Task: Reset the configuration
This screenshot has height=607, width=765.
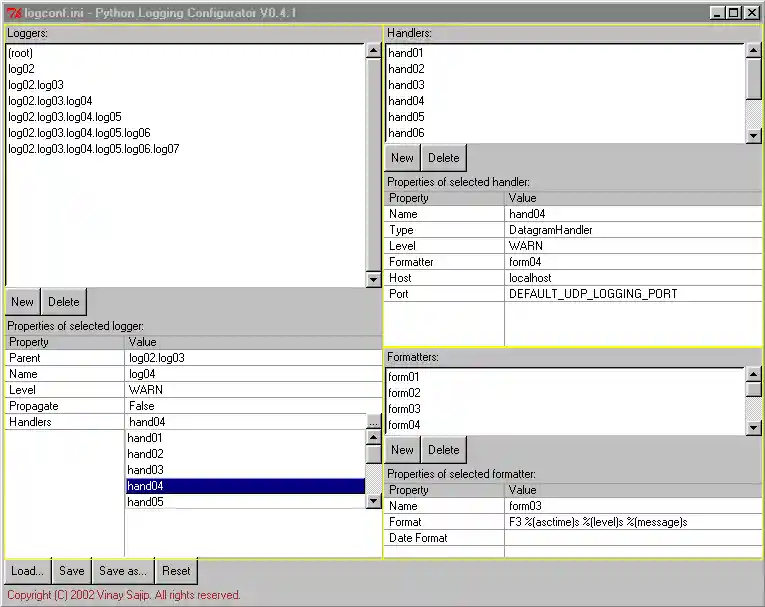Action: (176, 571)
